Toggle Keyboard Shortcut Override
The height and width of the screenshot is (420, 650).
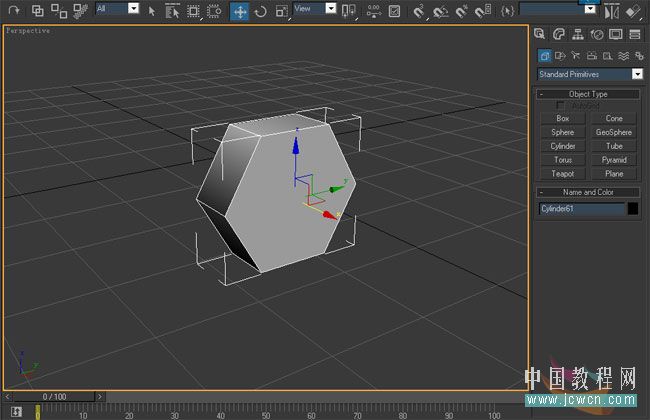[x=394, y=11]
